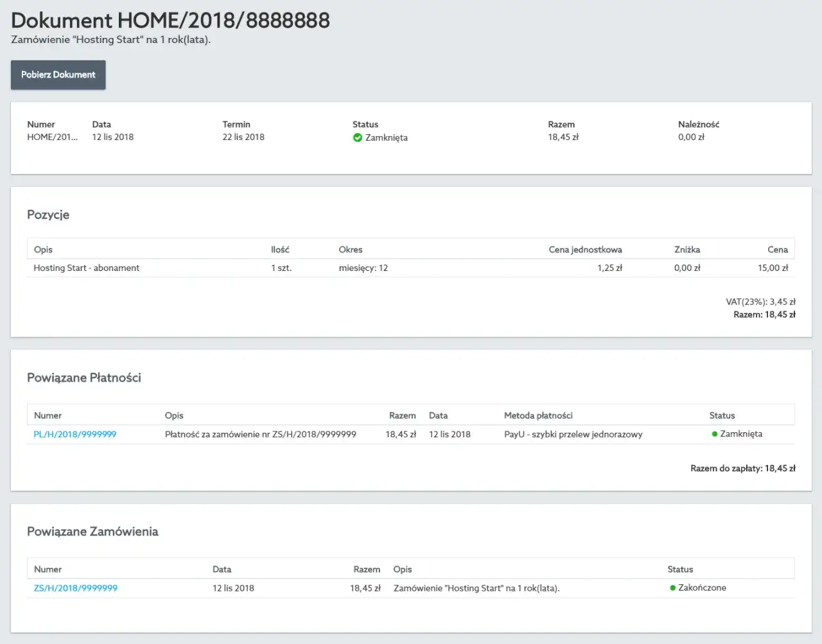Image resolution: width=822 pixels, height=644 pixels.
Task: Click the Metoda płatności column header
Action: point(538,415)
